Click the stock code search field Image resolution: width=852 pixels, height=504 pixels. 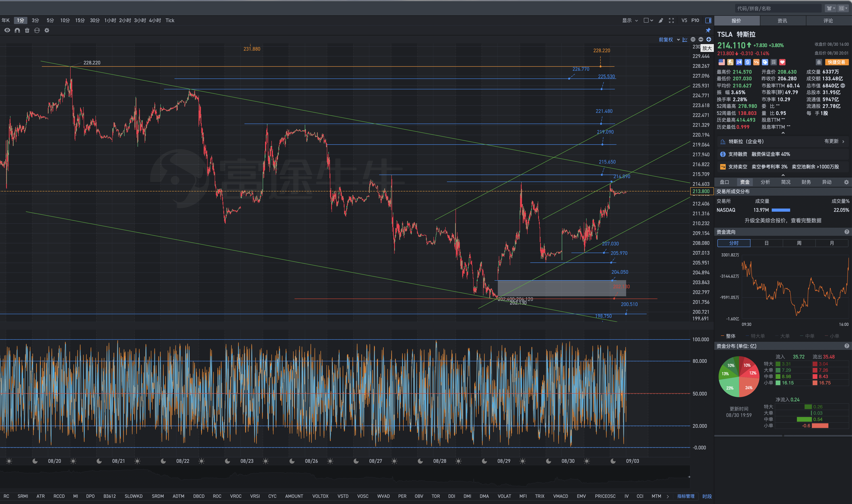[778, 8]
